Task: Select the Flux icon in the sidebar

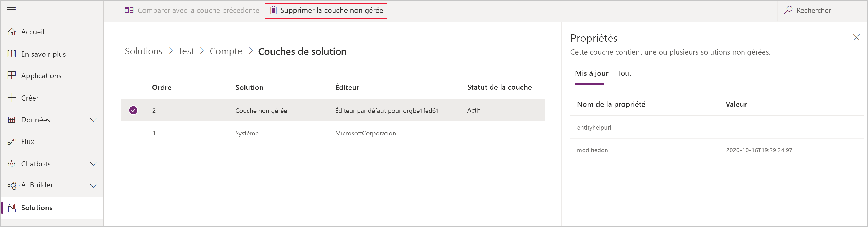Action: 12,141
